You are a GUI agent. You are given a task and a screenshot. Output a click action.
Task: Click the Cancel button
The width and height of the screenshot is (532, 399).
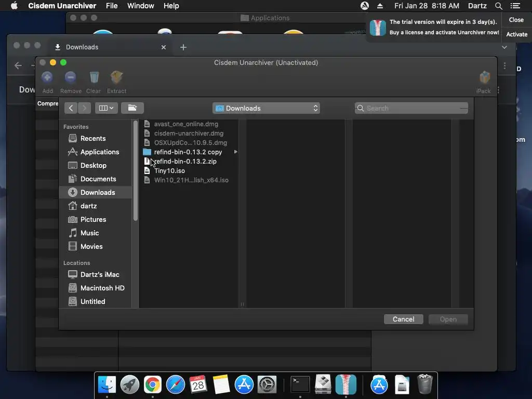click(403, 320)
